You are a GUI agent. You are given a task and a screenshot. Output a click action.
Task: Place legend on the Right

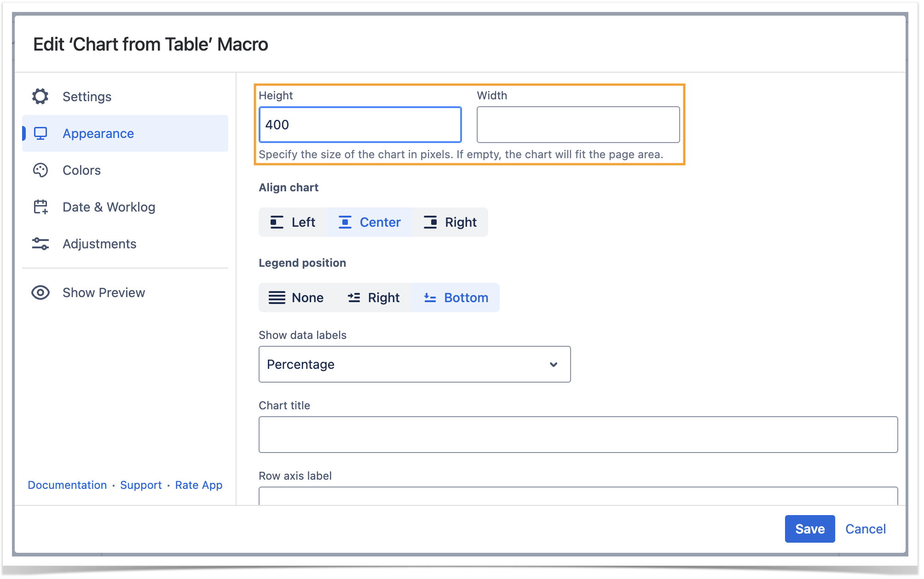coord(374,298)
